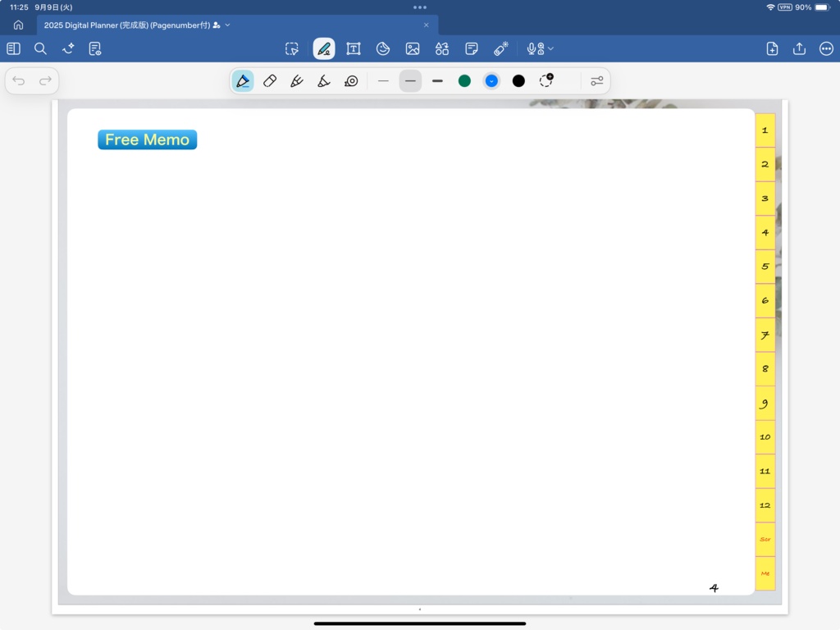The image size is (840, 630).
Task: Select the lasso selection tool in top toolbar
Action: tap(292, 48)
